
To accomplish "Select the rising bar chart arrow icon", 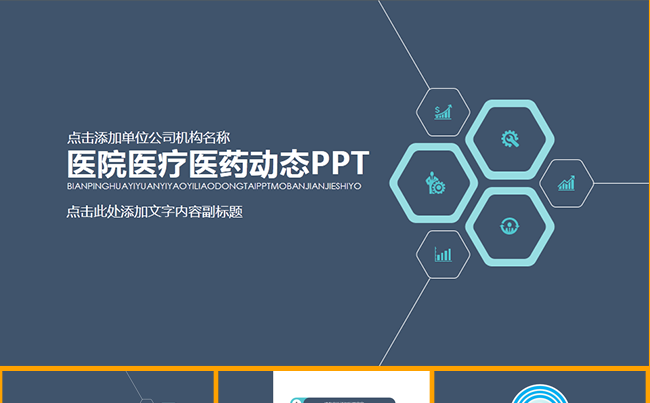I will [566, 183].
